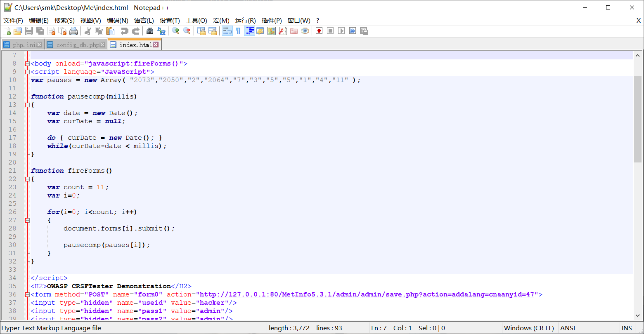This screenshot has width=644, height=334.
Task: Collapse pausecomp function fold on line 13
Action: (x=27, y=105)
